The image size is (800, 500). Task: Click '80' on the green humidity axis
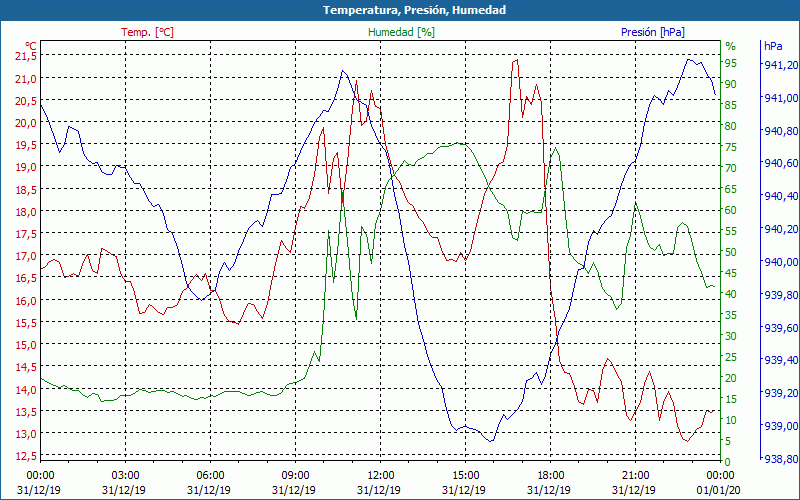[x=731, y=126]
